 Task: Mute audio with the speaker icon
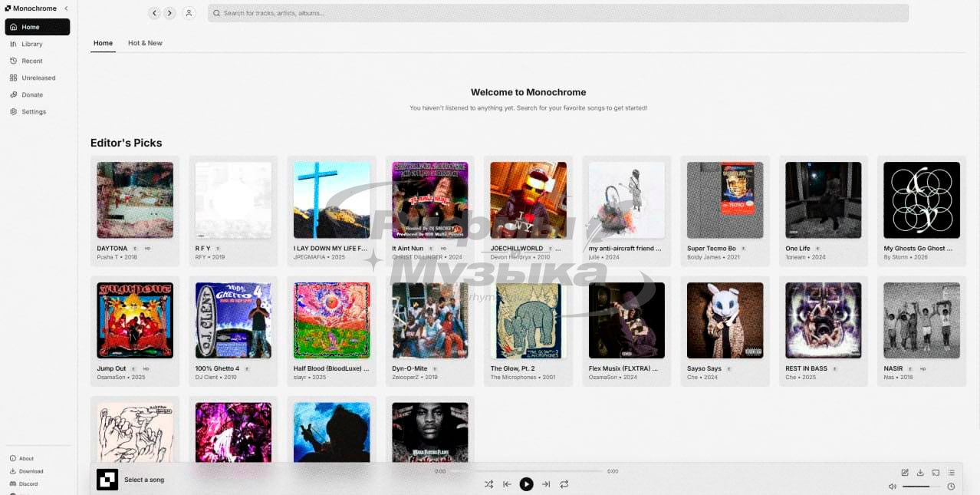coord(892,487)
